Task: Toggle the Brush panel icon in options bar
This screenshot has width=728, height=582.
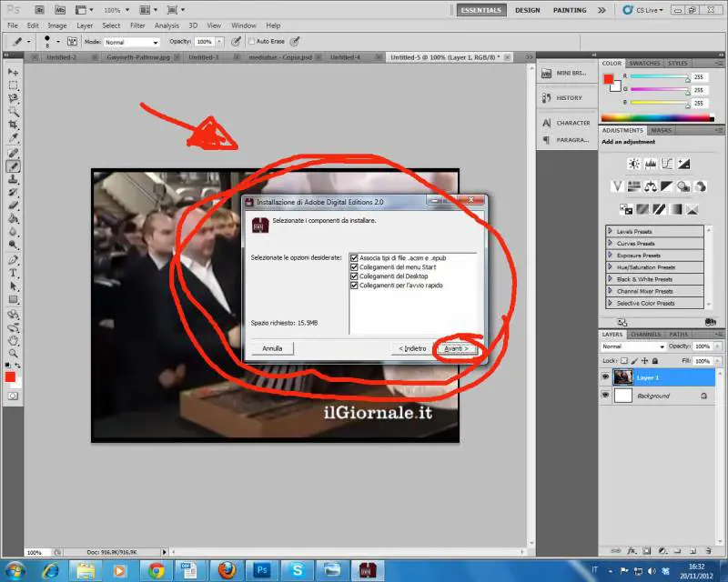Action: click(x=72, y=41)
